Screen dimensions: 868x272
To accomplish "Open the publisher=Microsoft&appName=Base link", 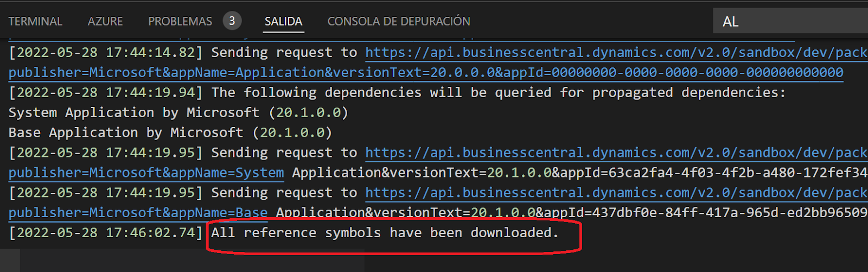I will (138, 212).
